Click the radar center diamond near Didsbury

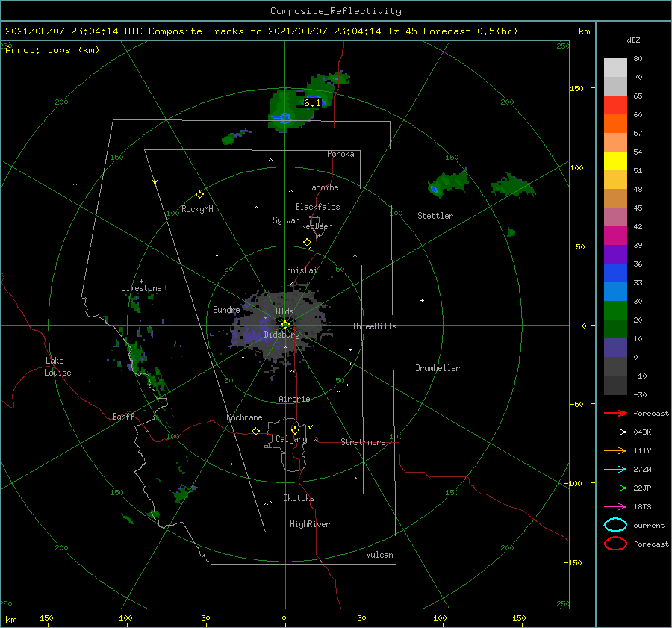pos(285,325)
